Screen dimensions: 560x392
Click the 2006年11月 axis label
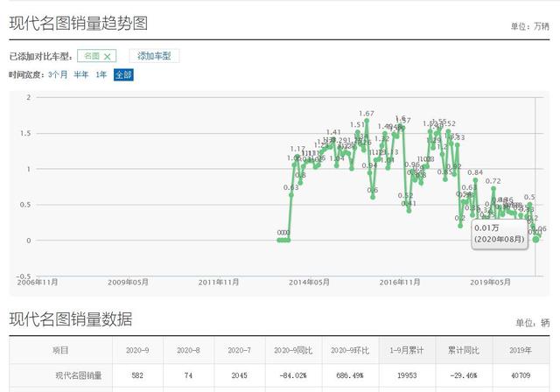[x=38, y=283]
